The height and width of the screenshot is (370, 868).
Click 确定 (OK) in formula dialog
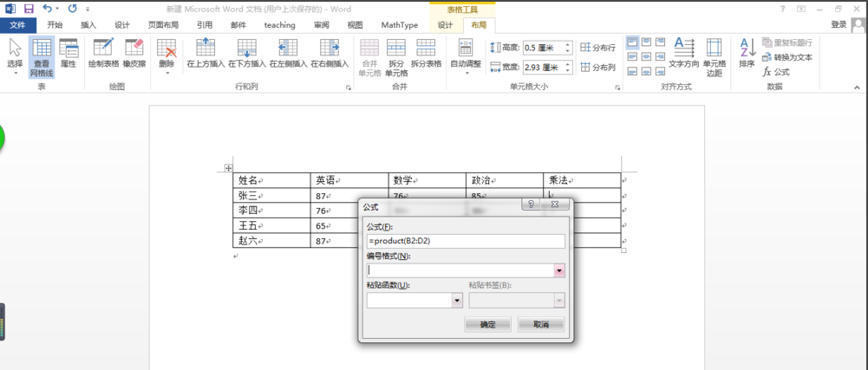point(487,325)
